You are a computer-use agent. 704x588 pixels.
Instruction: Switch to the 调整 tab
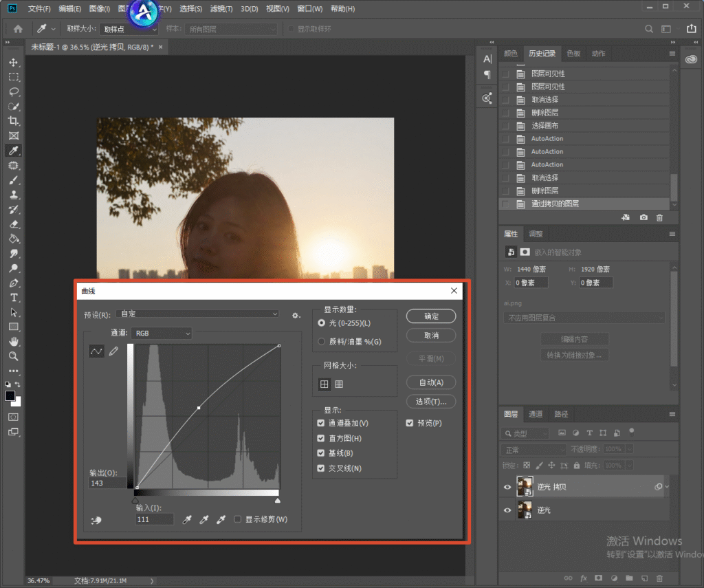(x=536, y=234)
